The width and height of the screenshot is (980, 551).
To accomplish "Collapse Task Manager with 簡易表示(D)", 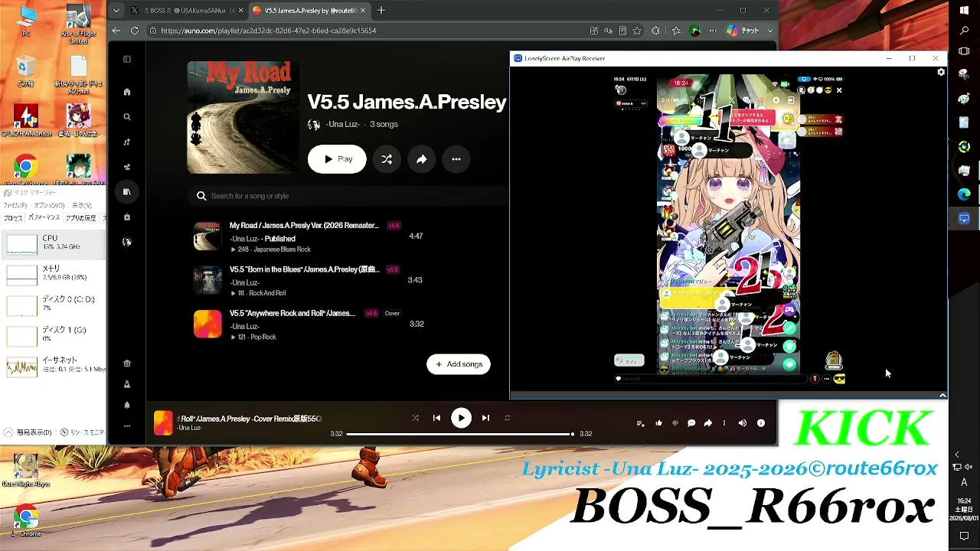I will [29, 432].
